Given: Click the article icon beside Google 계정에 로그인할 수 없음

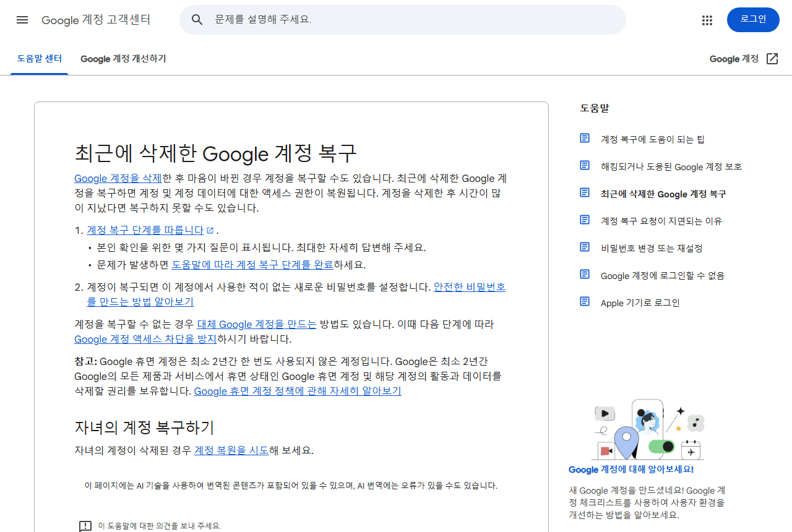Looking at the screenshot, I should 585,274.
